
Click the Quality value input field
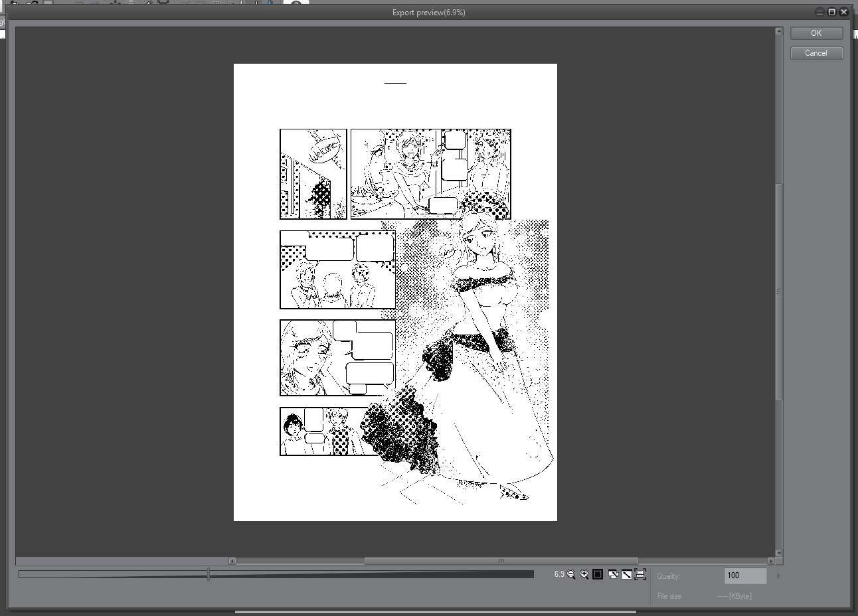click(744, 576)
